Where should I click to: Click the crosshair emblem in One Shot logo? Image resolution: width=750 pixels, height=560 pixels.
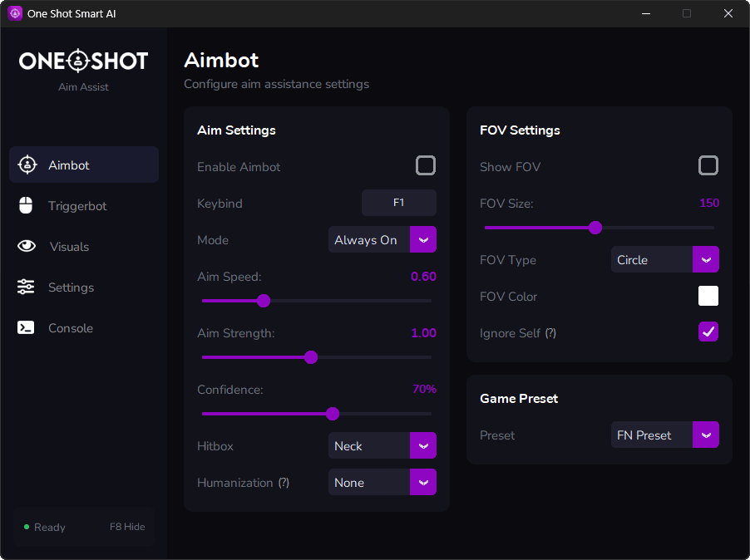point(77,61)
